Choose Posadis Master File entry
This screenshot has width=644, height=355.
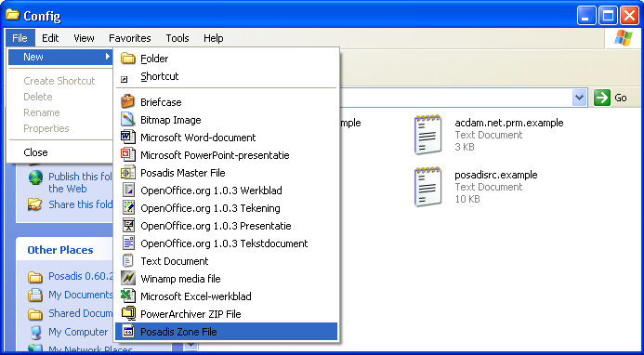coord(227,173)
